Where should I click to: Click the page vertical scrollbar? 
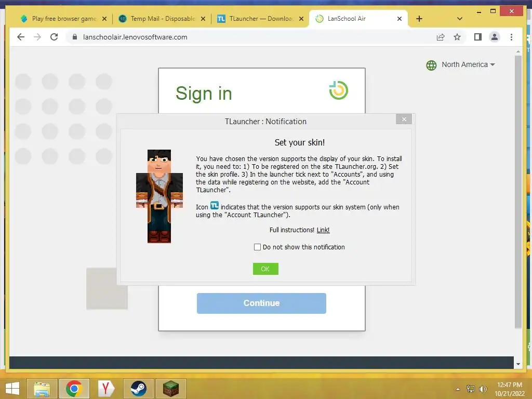pos(518,192)
